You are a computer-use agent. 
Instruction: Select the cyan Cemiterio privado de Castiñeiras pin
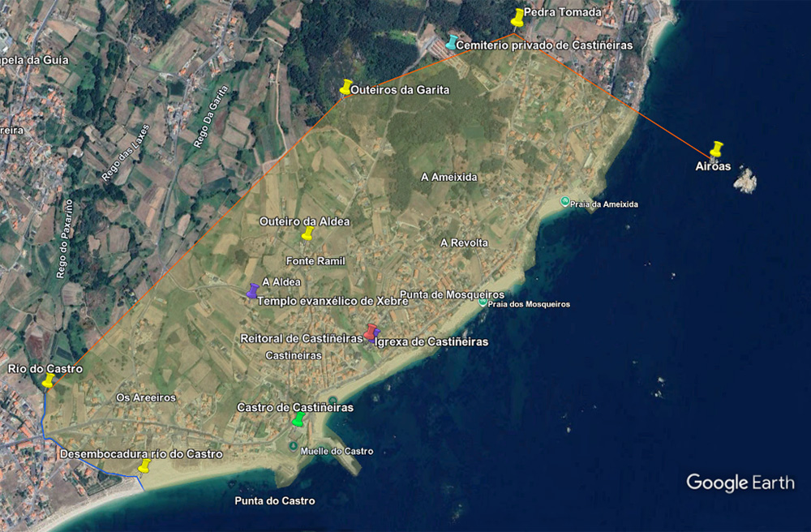451,42
